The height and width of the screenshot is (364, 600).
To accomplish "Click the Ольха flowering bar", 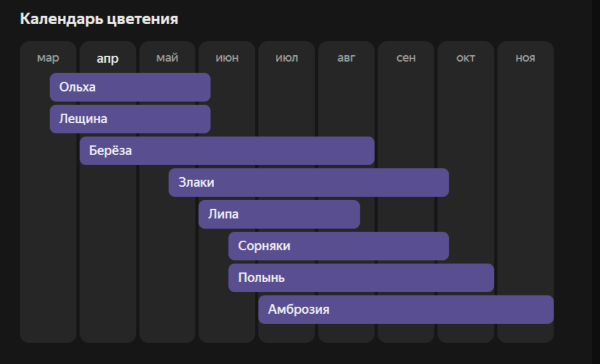I will [x=130, y=87].
